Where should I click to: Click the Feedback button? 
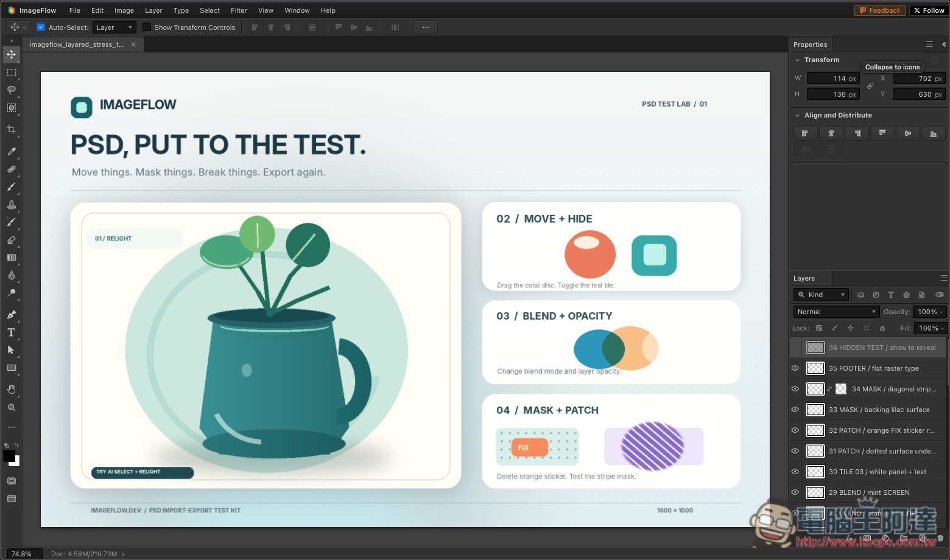click(880, 10)
